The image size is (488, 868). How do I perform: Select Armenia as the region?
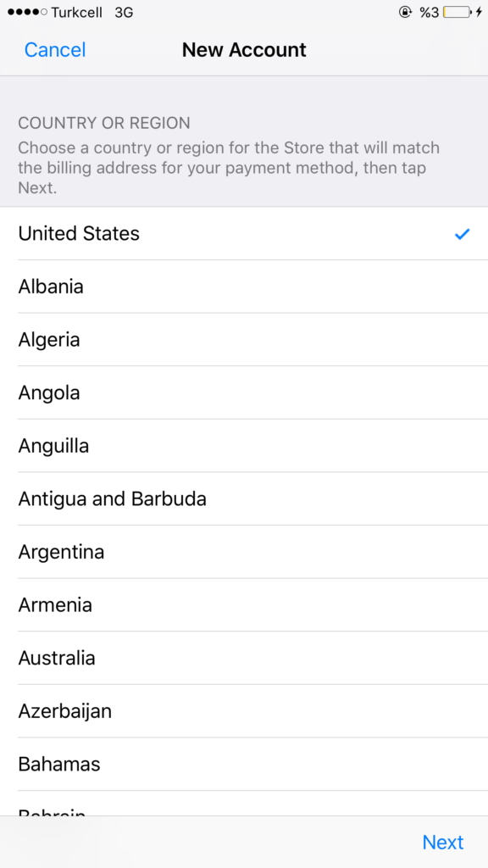click(244, 604)
